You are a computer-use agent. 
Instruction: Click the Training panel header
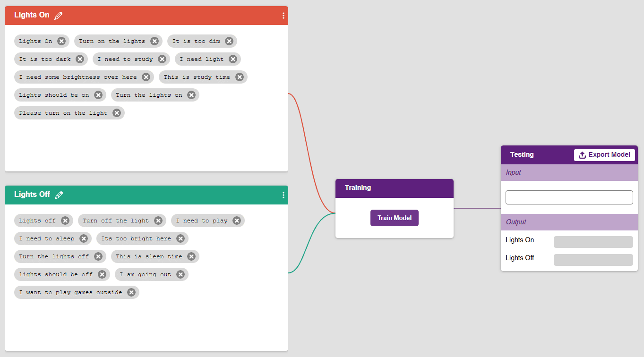(394, 188)
